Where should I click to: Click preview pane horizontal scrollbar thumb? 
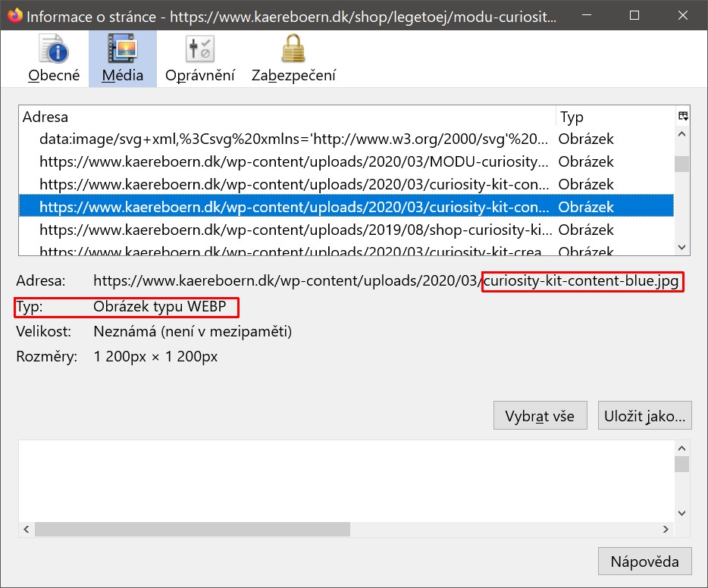(193, 529)
